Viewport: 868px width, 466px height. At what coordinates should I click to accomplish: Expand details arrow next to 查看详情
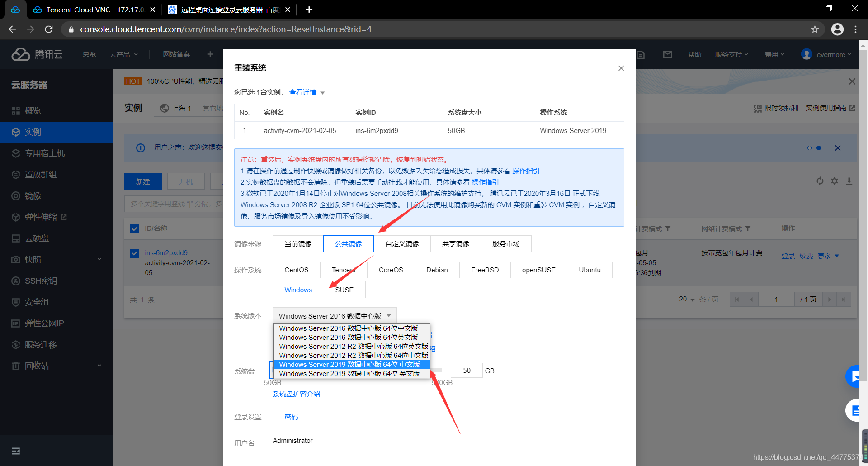pyautogui.click(x=323, y=93)
